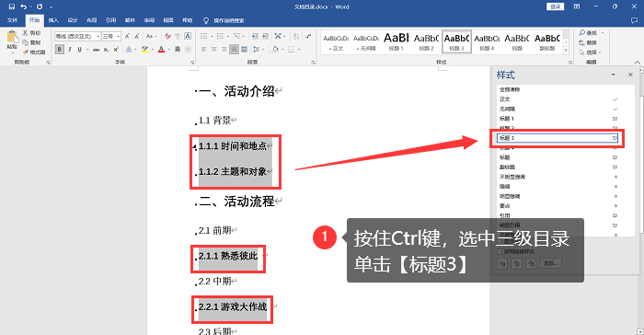
Task: Click the Sort A-Z icon
Action: click(296, 36)
